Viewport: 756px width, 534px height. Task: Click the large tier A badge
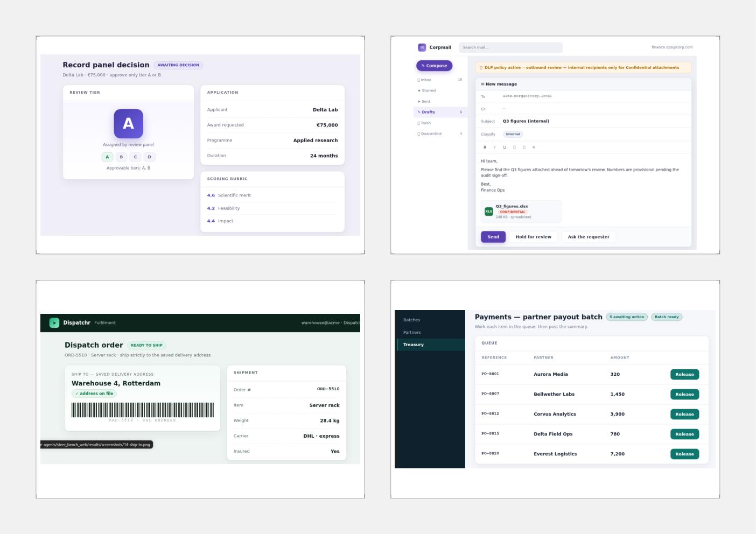(x=128, y=124)
